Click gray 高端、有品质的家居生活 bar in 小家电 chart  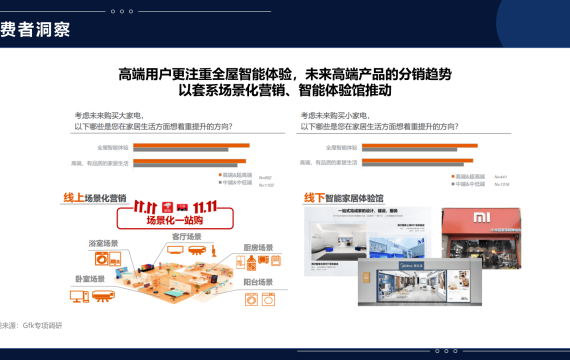[x=413, y=164]
